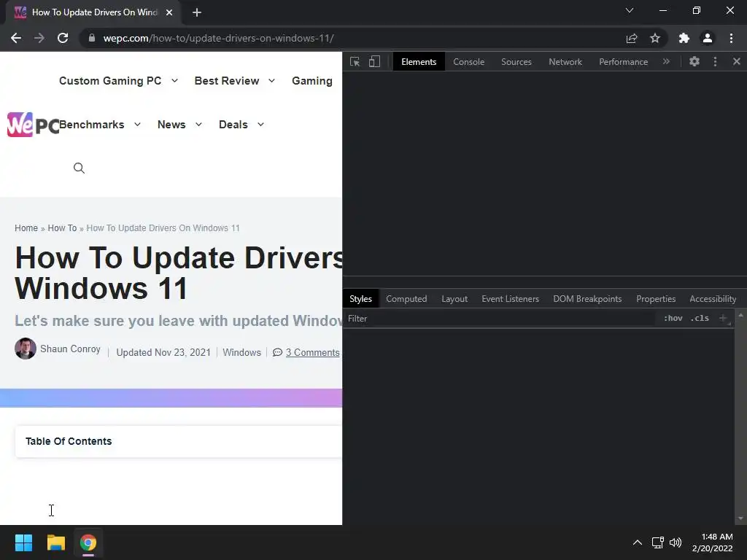This screenshot has width=747, height=560.
Task: Open the Chrome three-dot menu
Action: coord(731,38)
